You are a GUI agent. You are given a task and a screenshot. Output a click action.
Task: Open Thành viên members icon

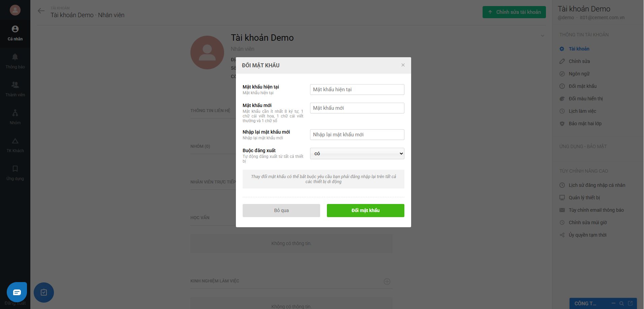coord(15,85)
